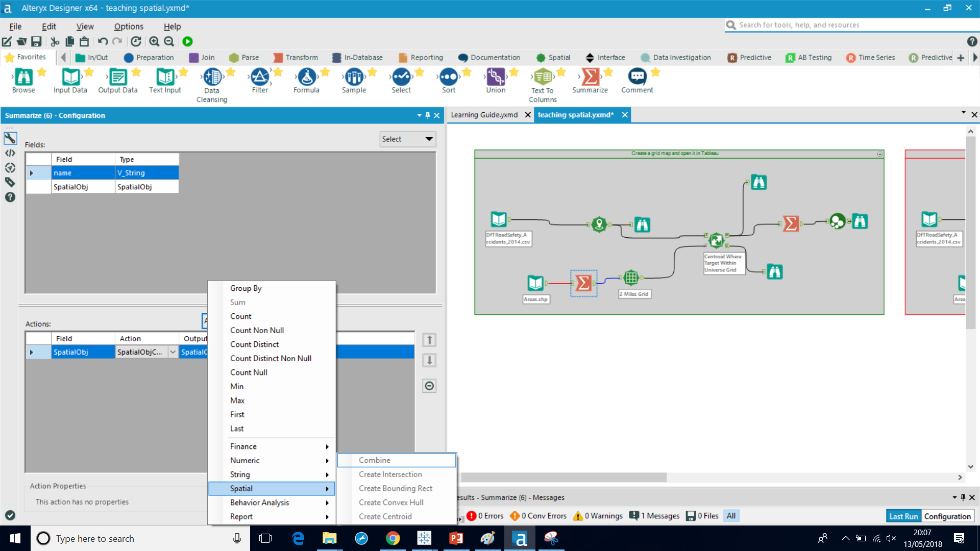Click the green Run workflow button
Image resolution: width=980 pixels, height=551 pixels.
tap(187, 41)
